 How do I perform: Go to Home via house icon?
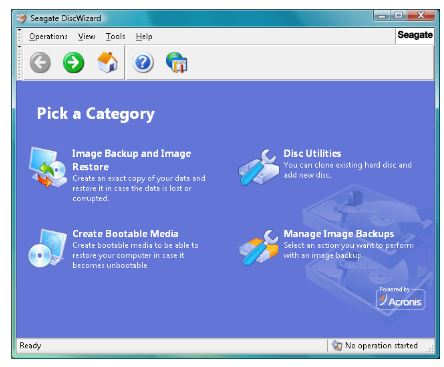[108, 62]
